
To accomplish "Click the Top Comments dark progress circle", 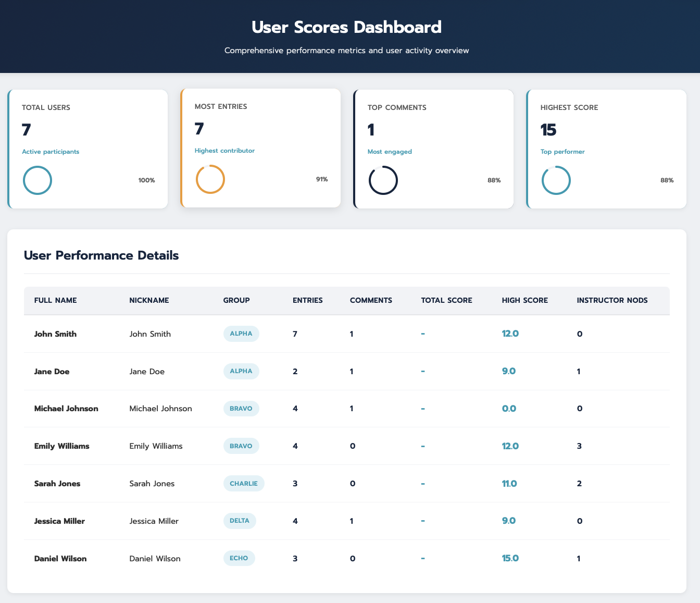I will coord(383,180).
